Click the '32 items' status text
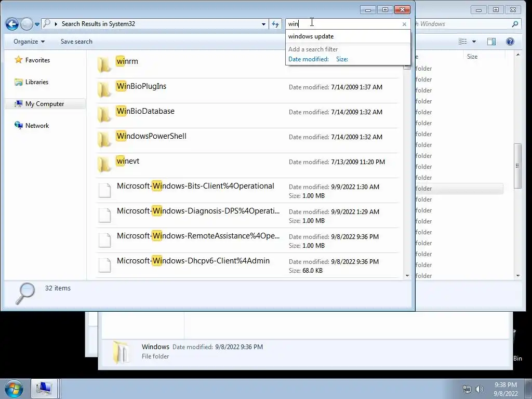532x399 pixels. pos(58,288)
